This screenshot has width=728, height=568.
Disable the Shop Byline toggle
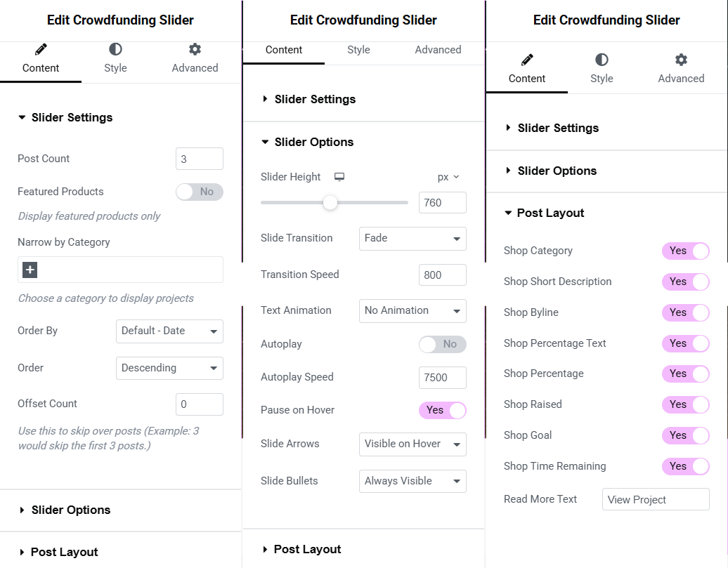coord(686,312)
